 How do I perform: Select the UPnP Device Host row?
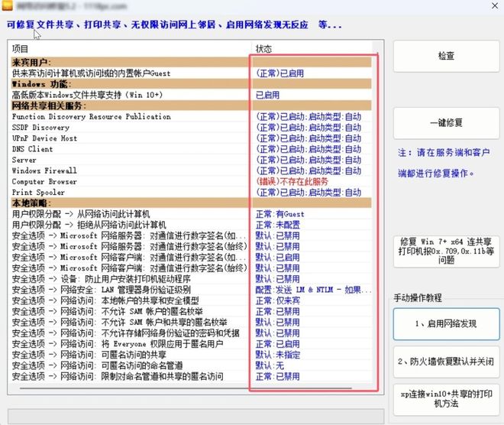point(191,138)
